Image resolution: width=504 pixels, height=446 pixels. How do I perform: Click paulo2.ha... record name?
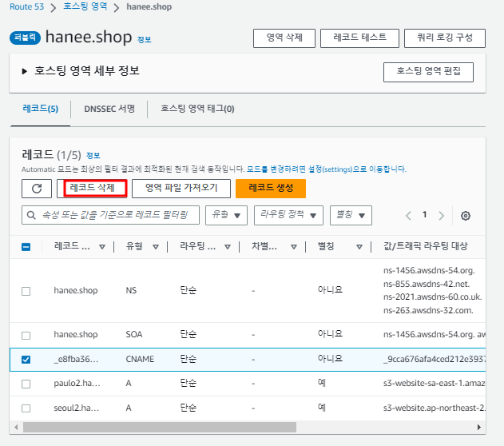(x=77, y=384)
